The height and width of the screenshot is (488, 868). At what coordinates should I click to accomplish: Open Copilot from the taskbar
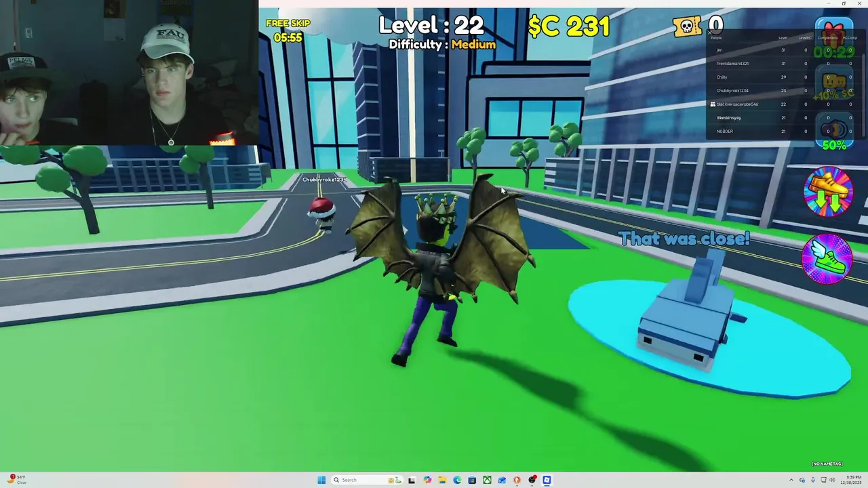427,480
